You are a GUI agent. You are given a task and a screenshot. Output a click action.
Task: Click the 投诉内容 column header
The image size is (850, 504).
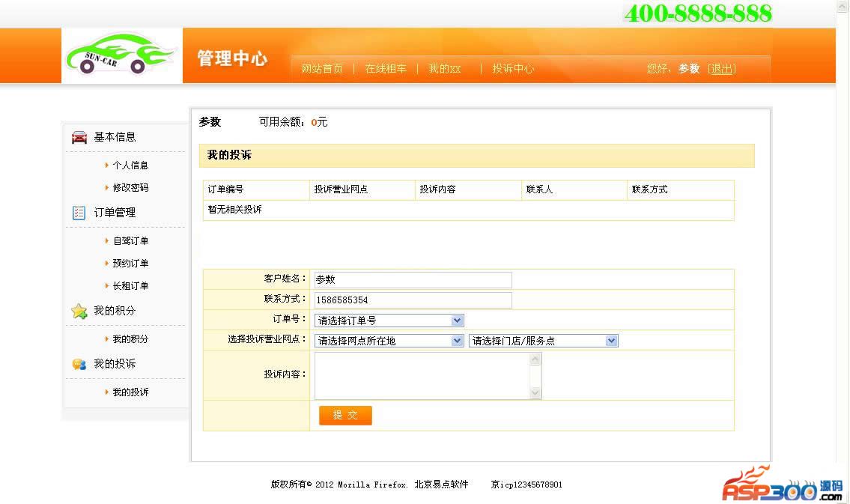pyautogui.click(x=437, y=189)
